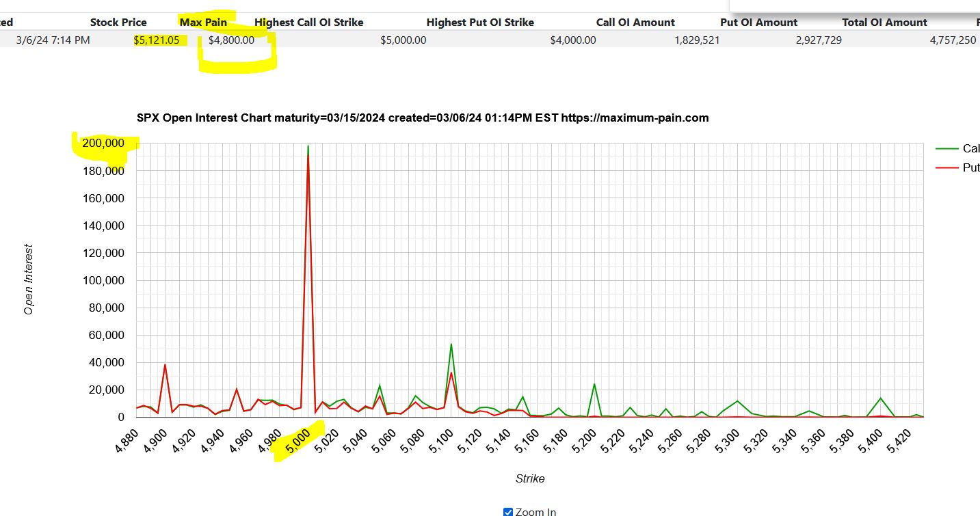The image size is (980, 516).
Task: Click the call peak at strike 5,100
Action: click(x=451, y=344)
